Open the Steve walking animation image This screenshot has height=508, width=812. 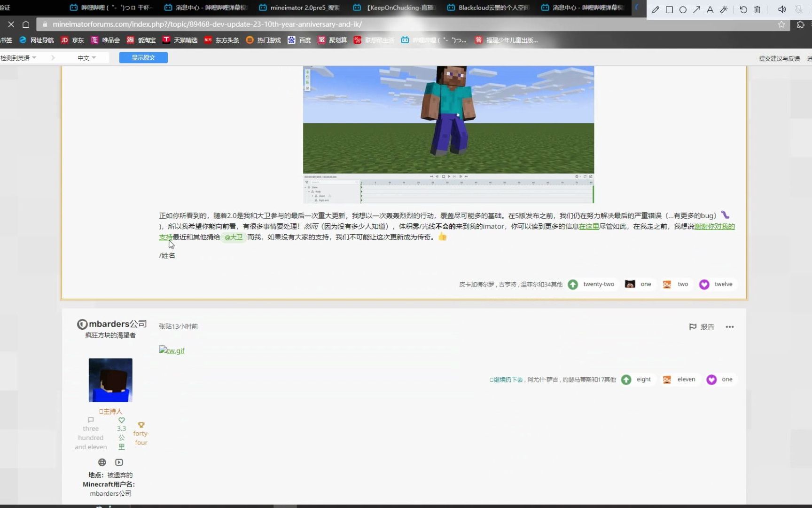[x=448, y=135]
